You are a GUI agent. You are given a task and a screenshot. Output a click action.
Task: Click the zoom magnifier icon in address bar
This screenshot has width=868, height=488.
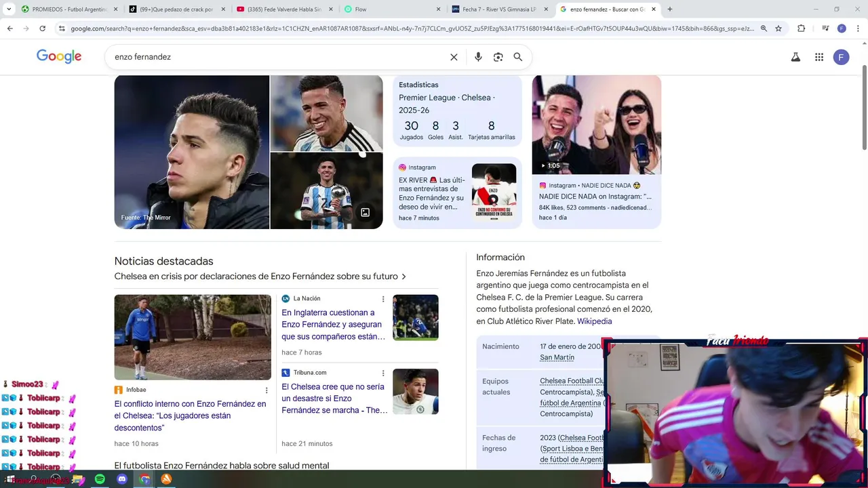click(x=764, y=28)
